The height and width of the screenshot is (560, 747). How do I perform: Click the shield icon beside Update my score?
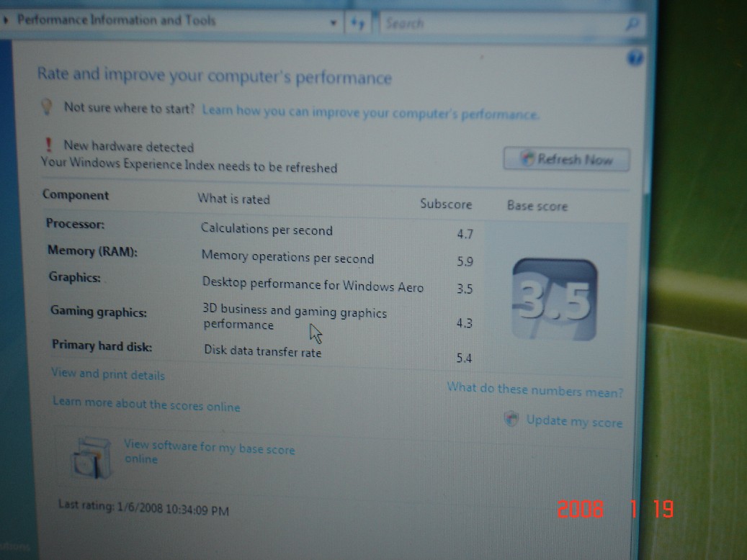pos(511,419)
